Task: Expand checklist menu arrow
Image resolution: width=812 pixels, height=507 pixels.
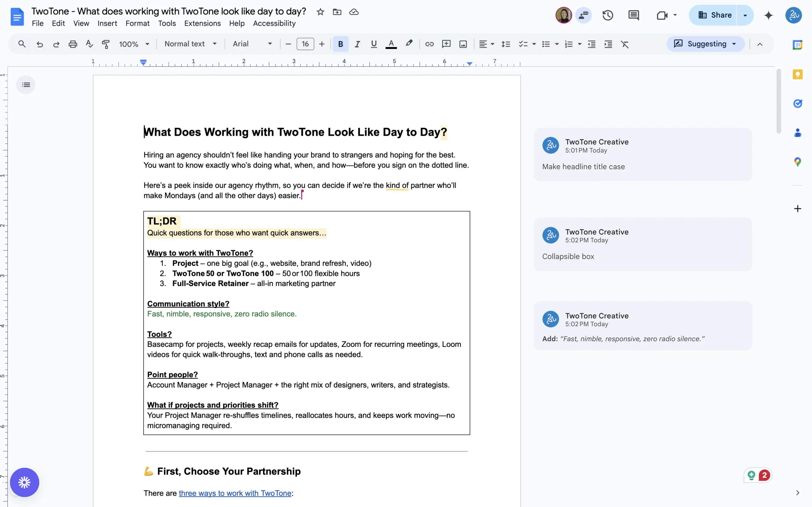Action: point(534,44)
